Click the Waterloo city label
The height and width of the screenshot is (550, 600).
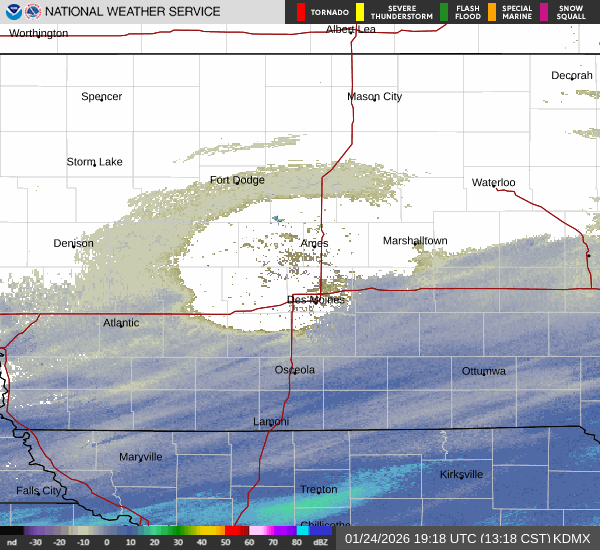[494, 183]
